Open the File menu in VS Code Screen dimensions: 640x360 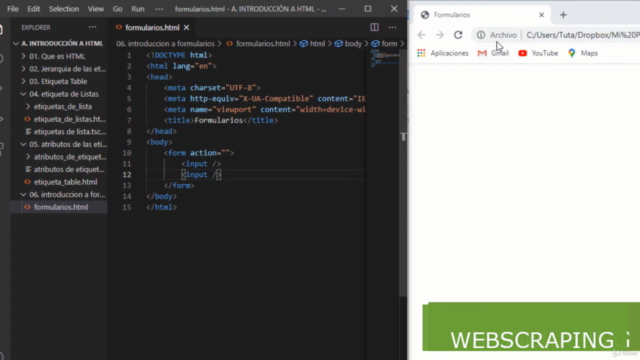(13, 9)
